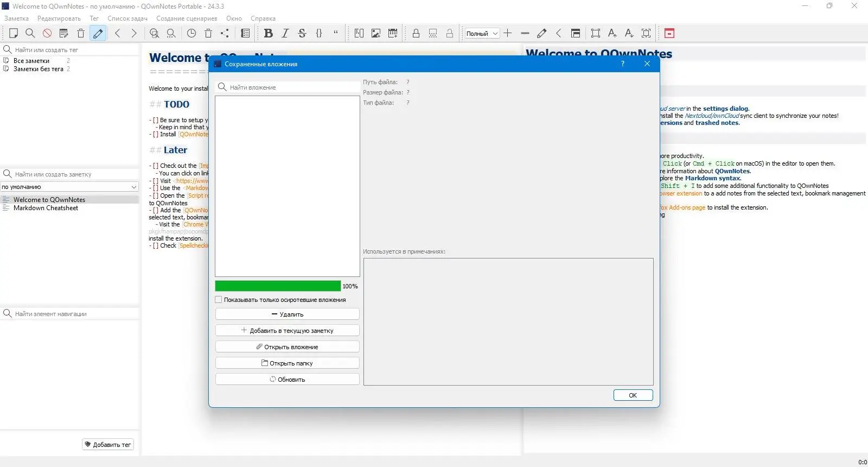Focus the Найти элемент навигации field

tap(70, 314)
